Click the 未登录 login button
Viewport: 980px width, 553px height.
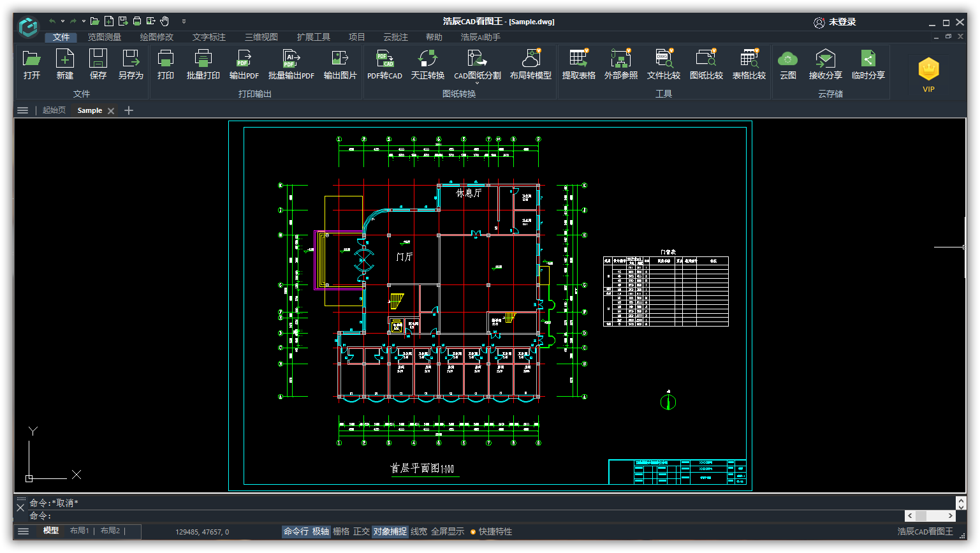[835, 22]
